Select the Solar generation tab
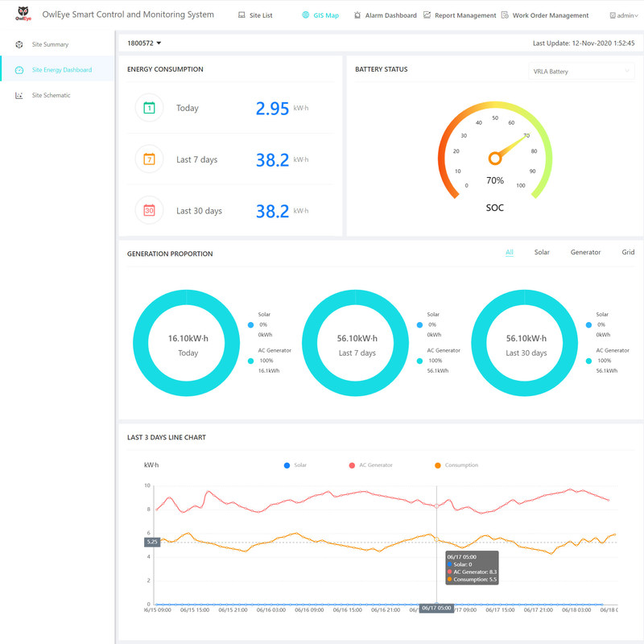 pos(542,253)
